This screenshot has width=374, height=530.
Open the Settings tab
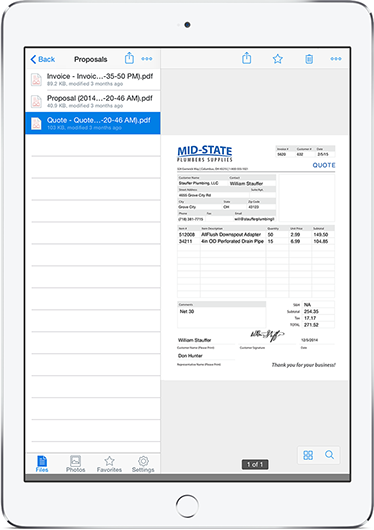pos(143,463)
